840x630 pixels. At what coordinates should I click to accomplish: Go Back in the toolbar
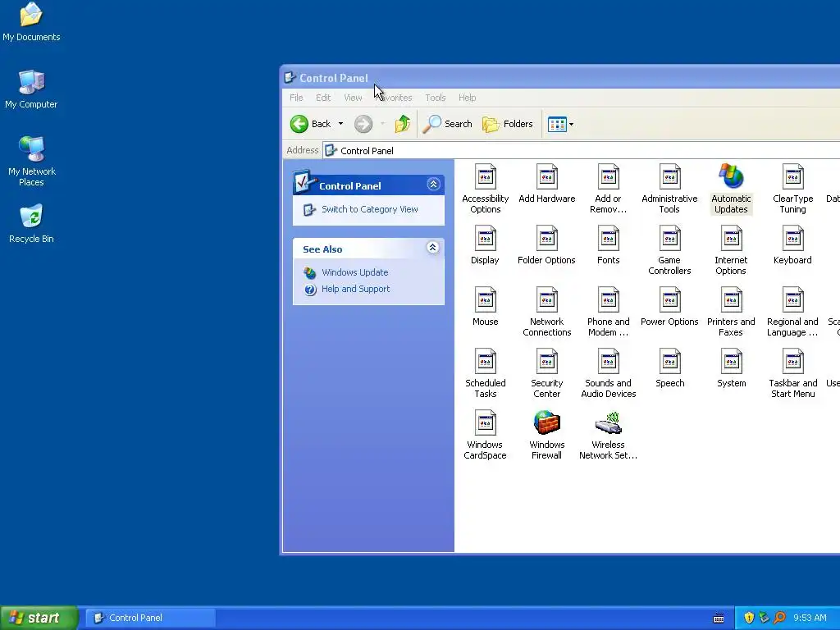311,124
